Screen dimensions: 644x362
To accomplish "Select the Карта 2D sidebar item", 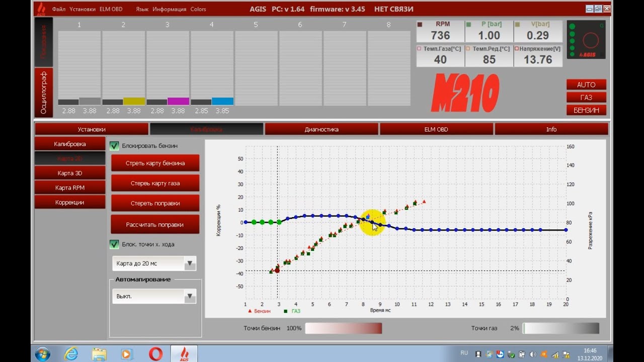I will 70,158.
